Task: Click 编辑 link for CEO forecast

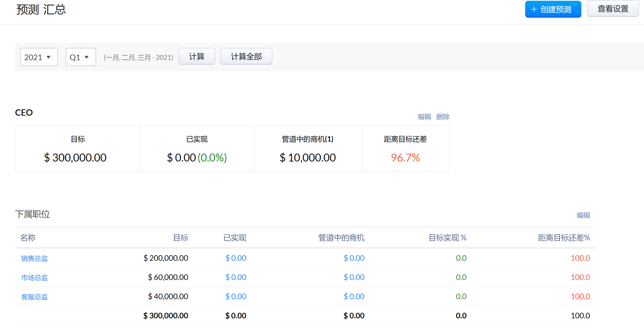Action: click(424, 117)
